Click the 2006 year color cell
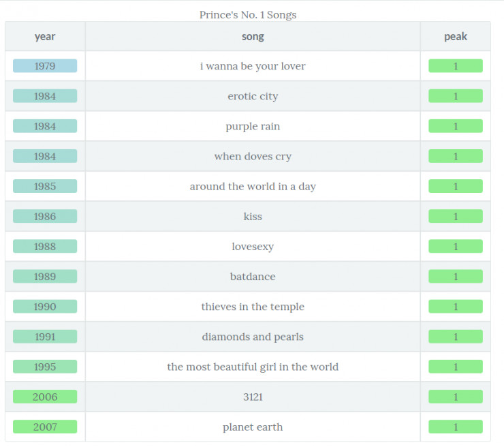 (45, 397)
